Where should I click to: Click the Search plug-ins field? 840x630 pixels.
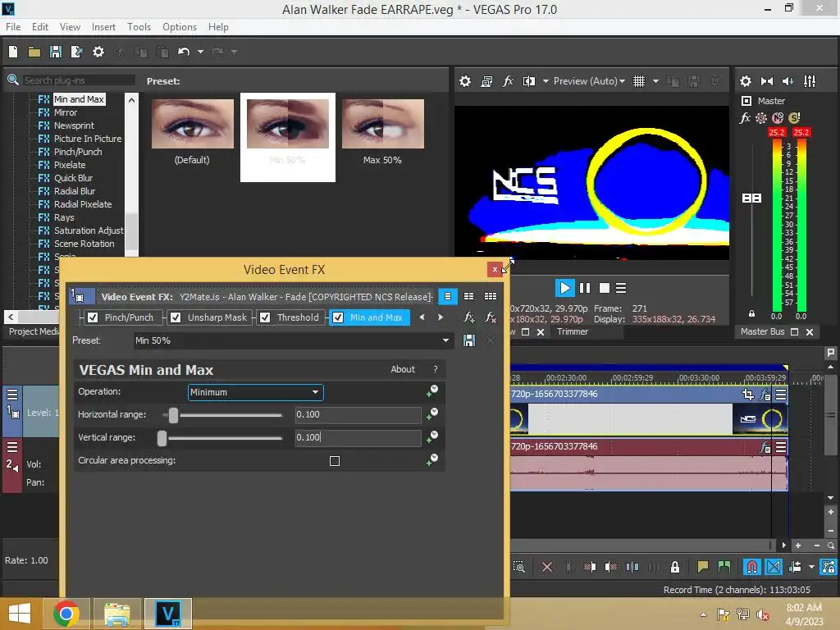coord(78,80)
